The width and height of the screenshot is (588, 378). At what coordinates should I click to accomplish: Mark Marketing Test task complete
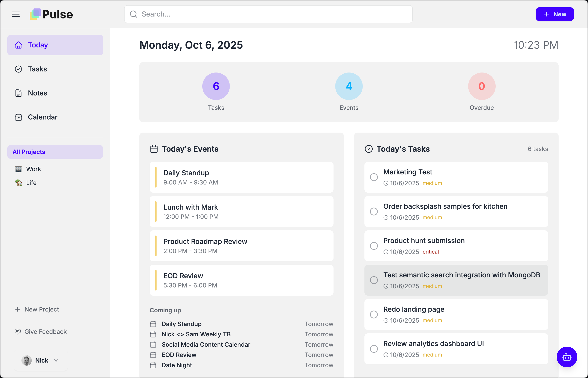tap(374, 177)
